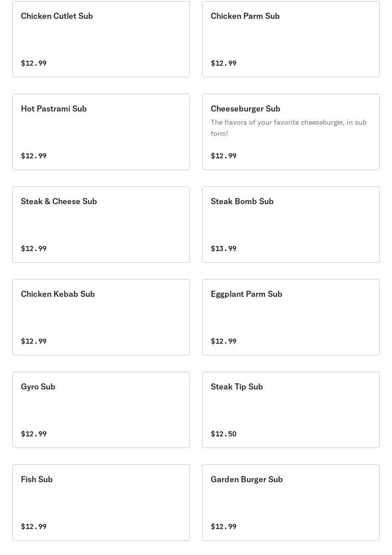392x555 pixels.
Task: Click the Steak & Cheese Sub card
Action: point(101,225)
